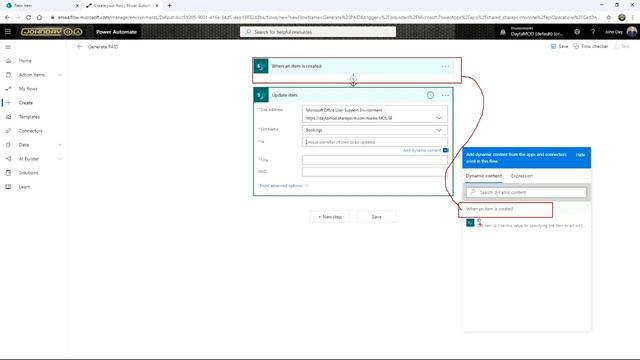640x360 pixels.
Task: Insert new step plus between actions
Action: [353, 79]
